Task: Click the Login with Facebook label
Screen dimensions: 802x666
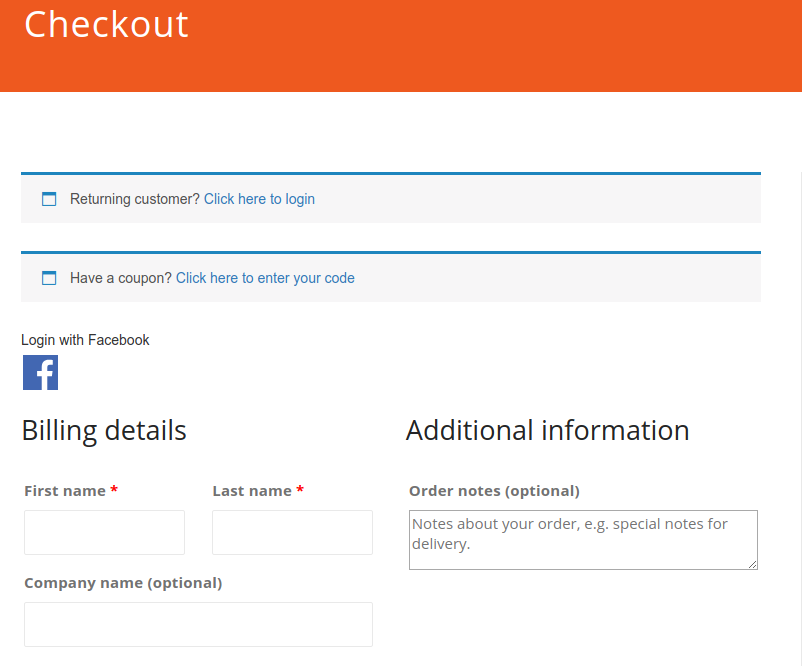Action: pos(85,340)
